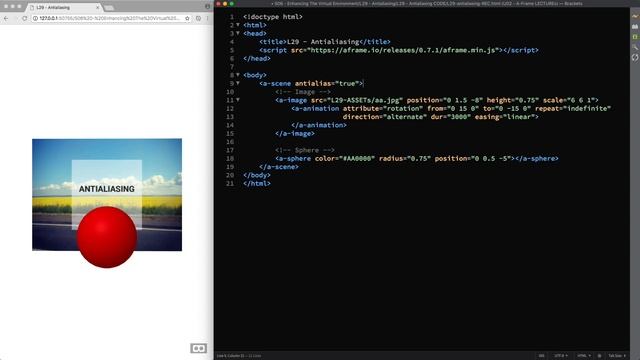Click the Image comment on line 10
Viewport: 640px width, 360px height.
(302, 92)
